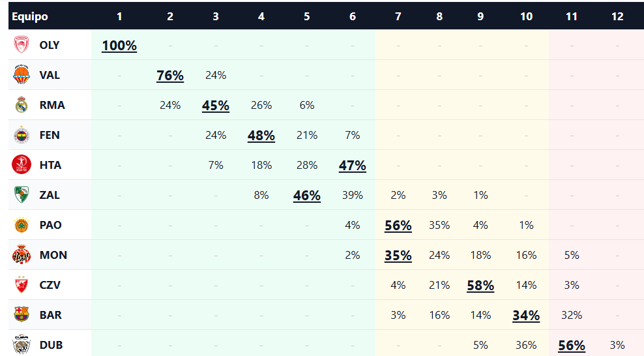Image resolution: width=644 pixels, height=356 pixels.
Task: Click the FC Barcelona crest icon
Action: pyautogui.click(x=21, y=315)
